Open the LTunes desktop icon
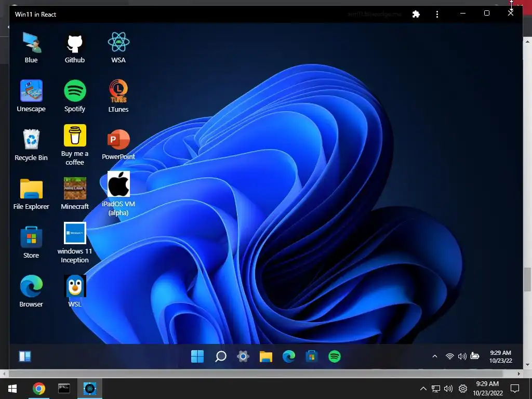The width and height of the screenshot is (532, 399). click(x=118, y=96)
